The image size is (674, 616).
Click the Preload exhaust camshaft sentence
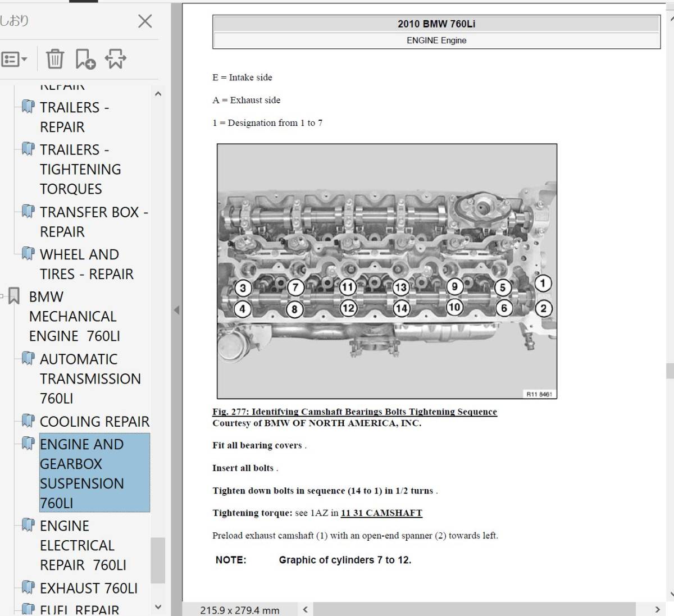(x=355, y=535)
